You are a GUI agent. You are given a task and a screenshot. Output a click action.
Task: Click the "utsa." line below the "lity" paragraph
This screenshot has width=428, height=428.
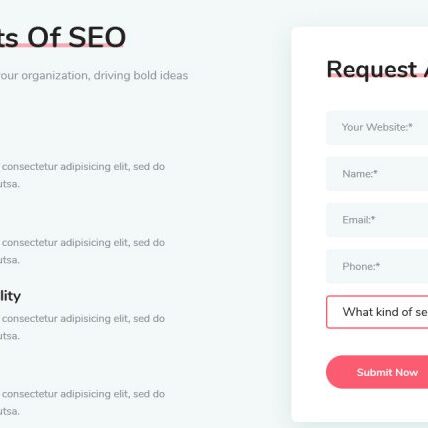coord(10,336)
